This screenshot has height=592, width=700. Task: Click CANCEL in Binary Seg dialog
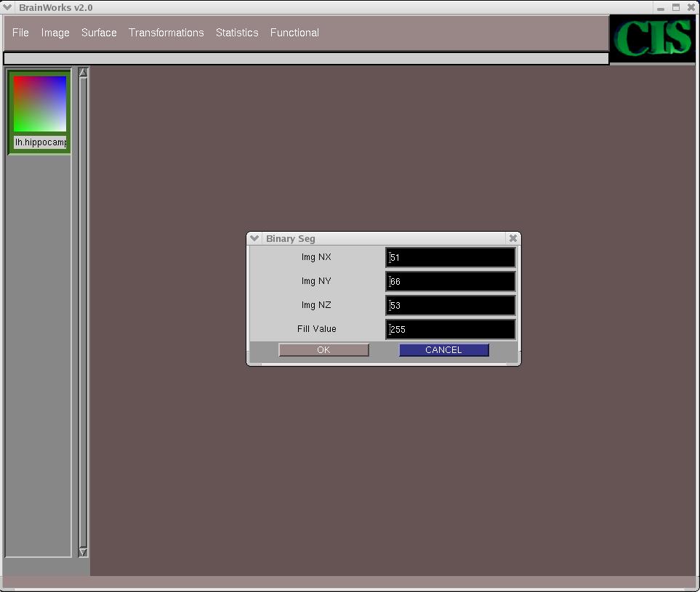tap(443, 350)
